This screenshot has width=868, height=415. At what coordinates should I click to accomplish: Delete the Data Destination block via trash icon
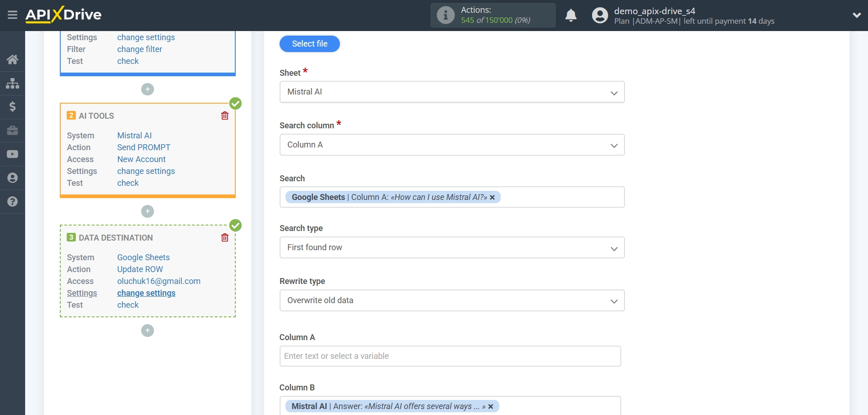224,237
